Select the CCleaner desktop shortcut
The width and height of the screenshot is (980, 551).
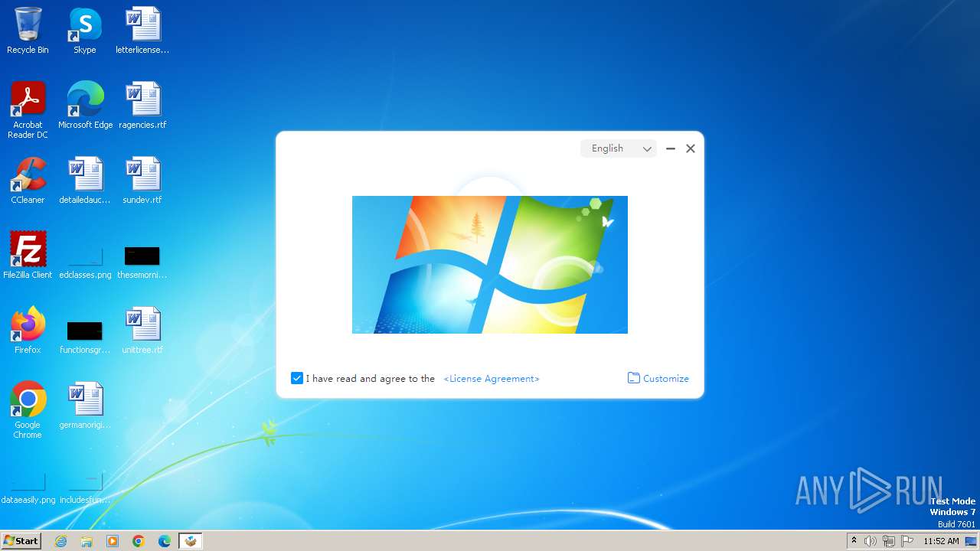(28, 181)
